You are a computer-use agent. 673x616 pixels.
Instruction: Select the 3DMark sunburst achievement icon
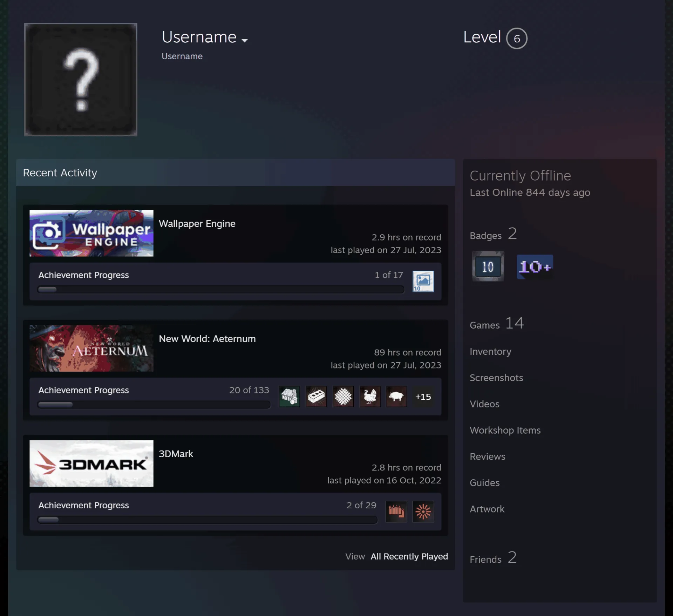[423, 512]
